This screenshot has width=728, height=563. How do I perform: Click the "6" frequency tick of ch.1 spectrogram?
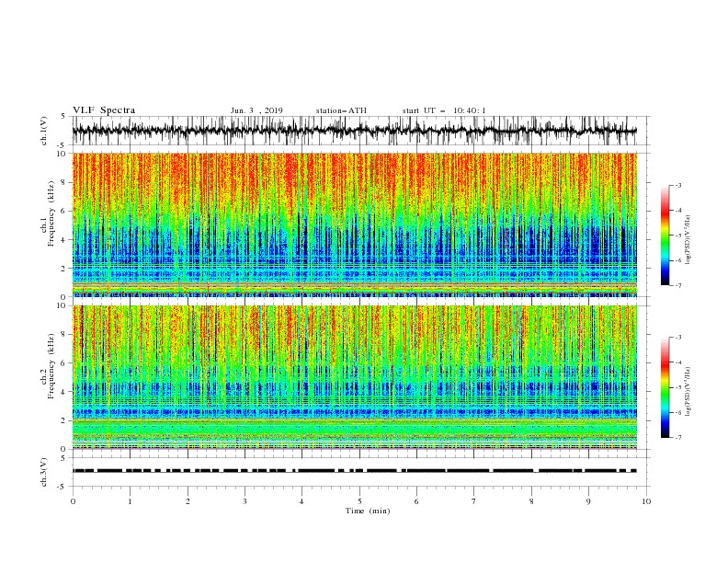click(63, 211)
